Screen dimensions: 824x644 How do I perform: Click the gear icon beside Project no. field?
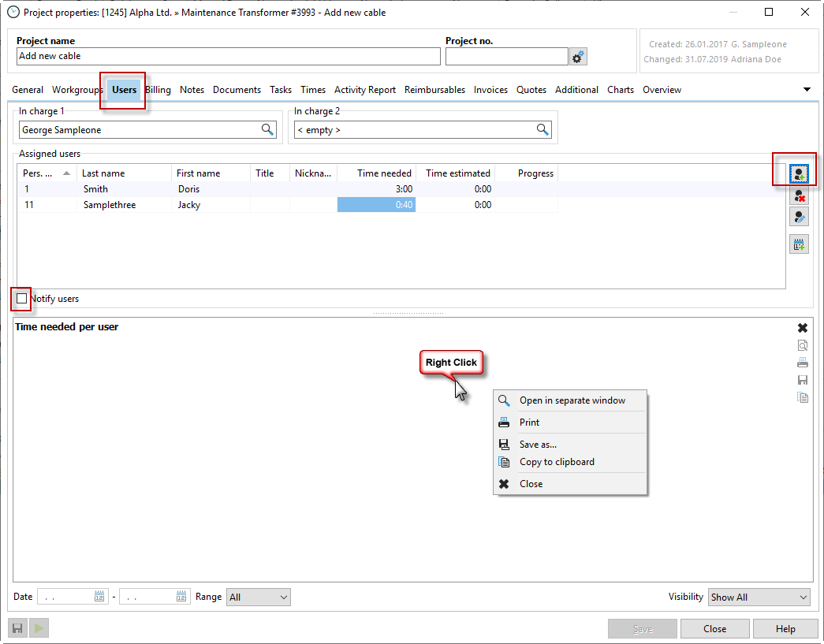click(x=578, y=57)
